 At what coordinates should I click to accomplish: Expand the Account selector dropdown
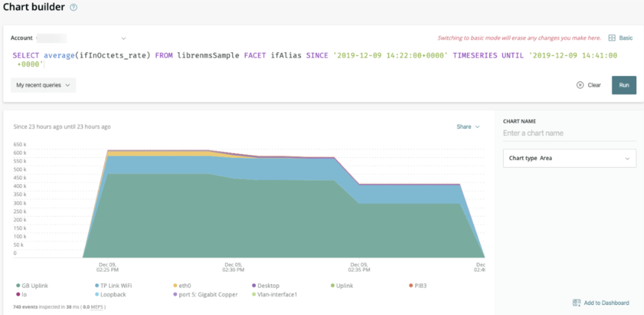(x=123, y=38)
